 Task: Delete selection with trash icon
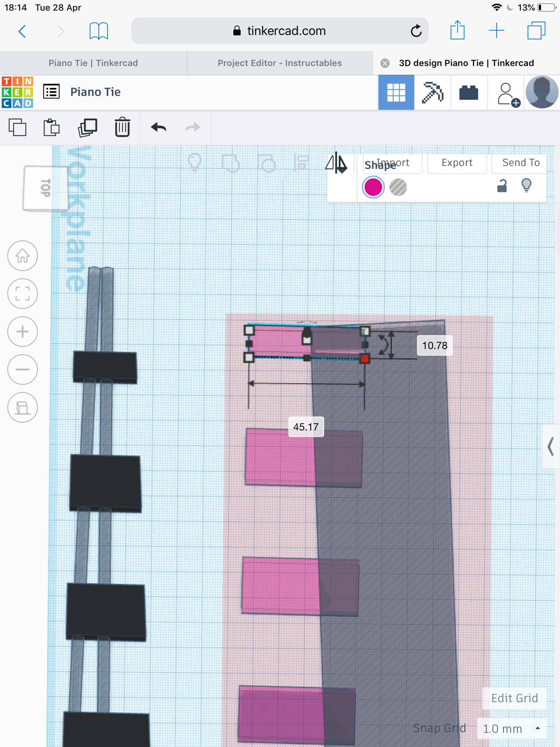coord(122,127)
